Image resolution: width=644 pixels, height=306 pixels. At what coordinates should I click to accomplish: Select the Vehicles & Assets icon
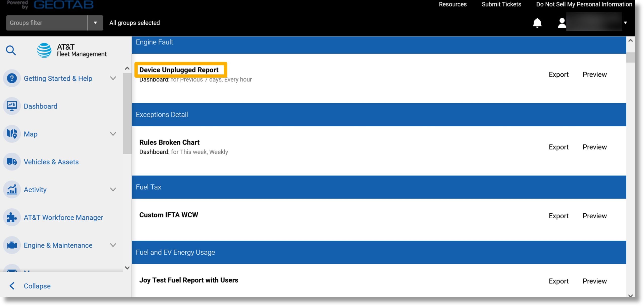pyautogui.click(x=12, y=162)
